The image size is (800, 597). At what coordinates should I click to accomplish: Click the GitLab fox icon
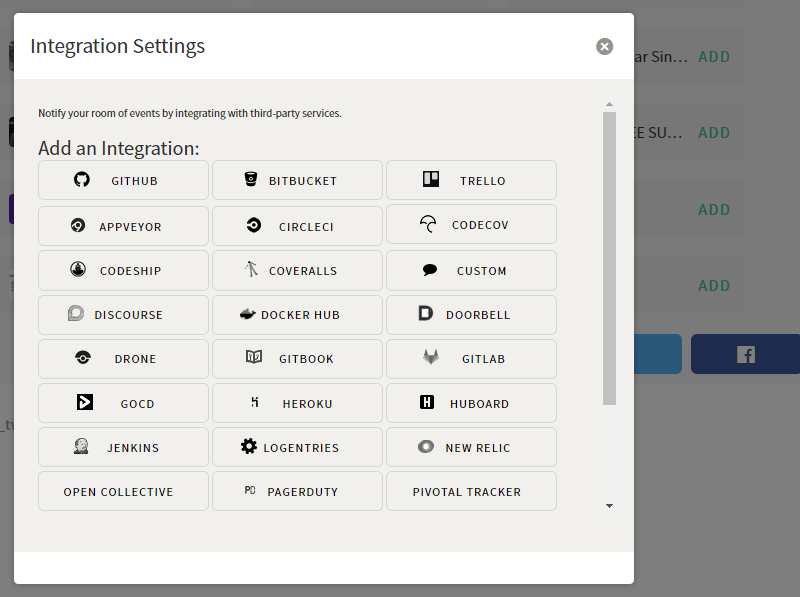(x=430, y=358)
